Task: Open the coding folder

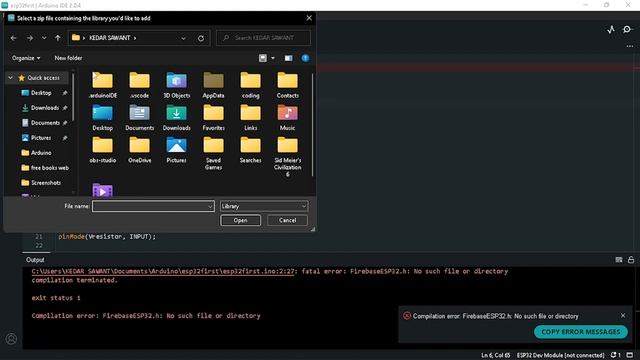Action: (x=251, y=85)
